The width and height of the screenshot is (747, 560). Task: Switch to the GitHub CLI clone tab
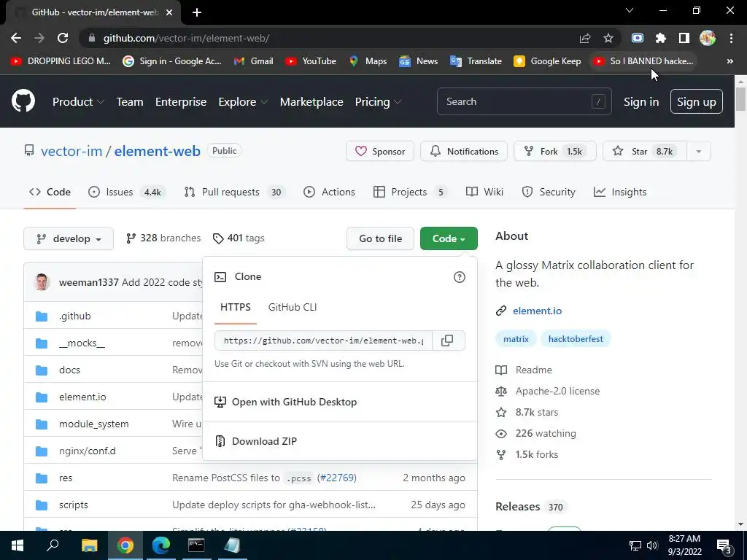click(293, 307)
